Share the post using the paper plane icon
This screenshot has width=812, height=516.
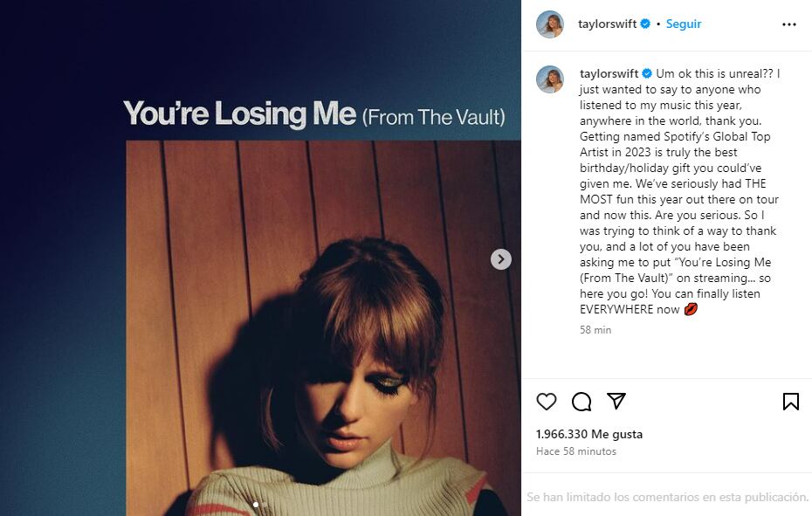tap(616, 401)
